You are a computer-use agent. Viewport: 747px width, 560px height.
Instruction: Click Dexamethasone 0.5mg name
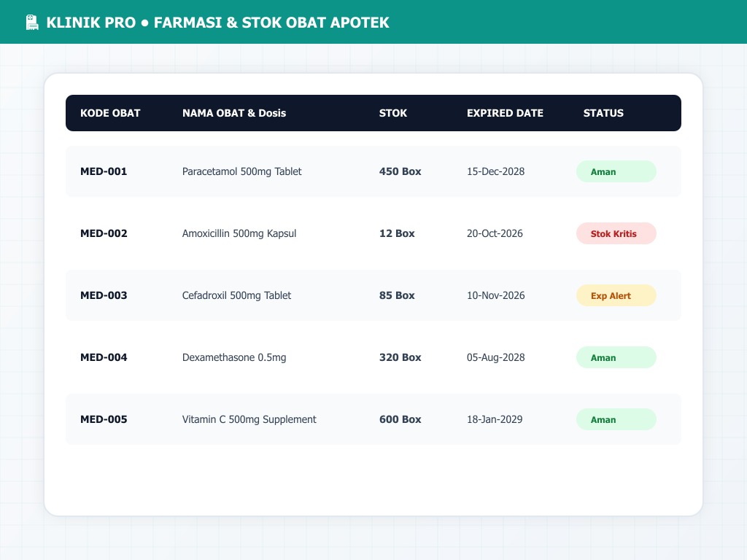234,357
